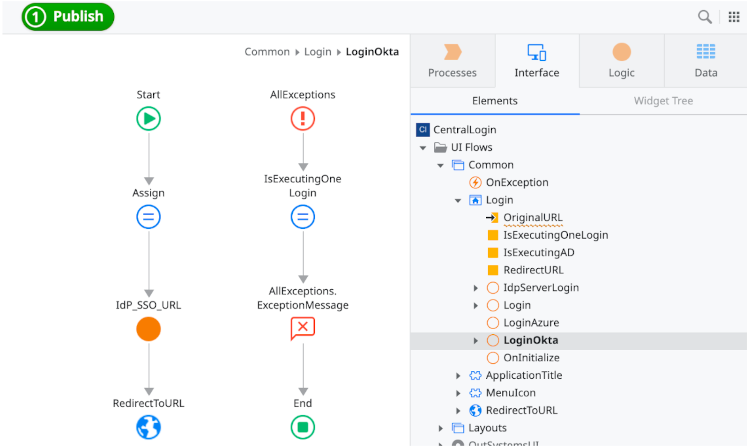Screen dimensions: 750x447
Task: Click the UI Flows folder icon
Action: (x=440, y=147)
